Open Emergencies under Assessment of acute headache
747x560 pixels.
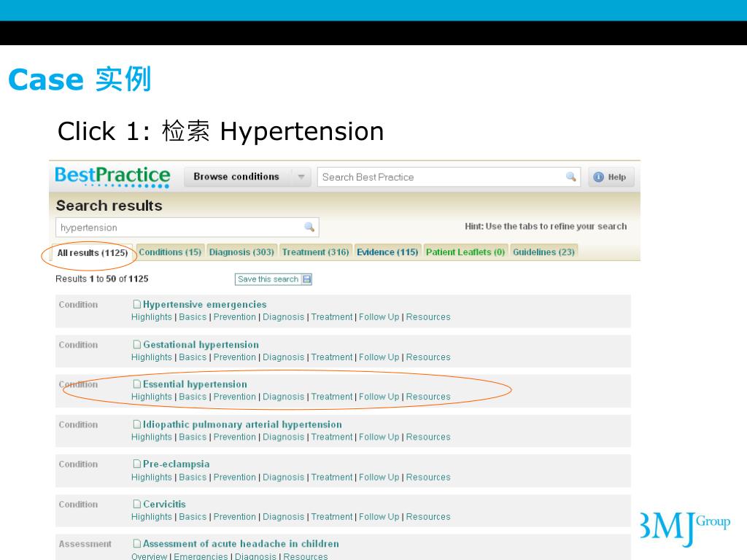tap(201, 556)
